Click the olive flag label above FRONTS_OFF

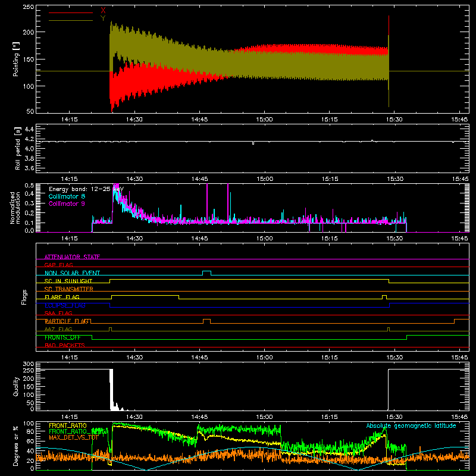(x=58, y=329)
